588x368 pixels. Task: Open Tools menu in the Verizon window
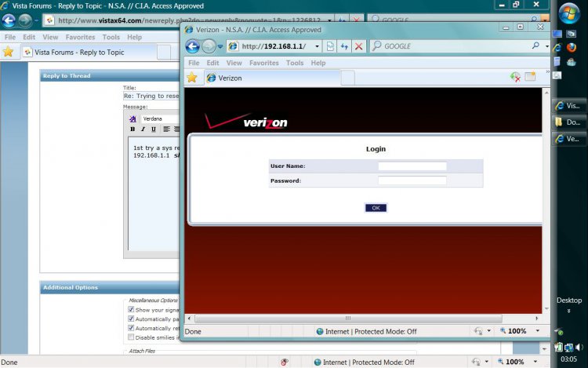pos(295,63)
